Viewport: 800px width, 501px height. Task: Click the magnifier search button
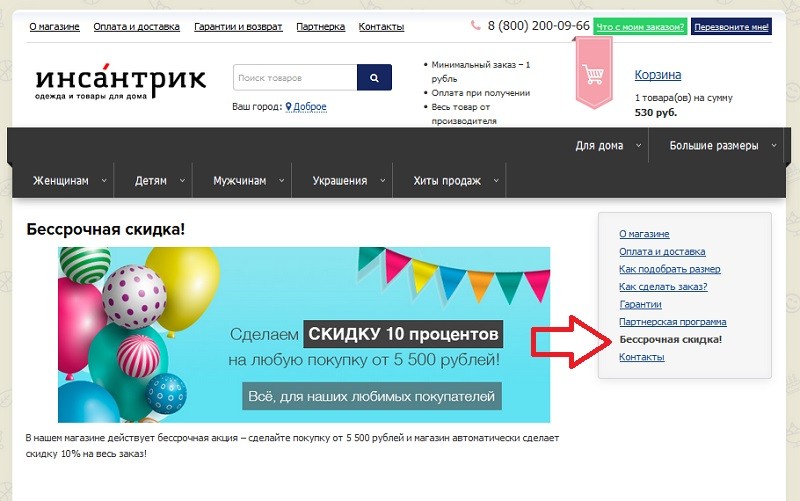point(374,78)
